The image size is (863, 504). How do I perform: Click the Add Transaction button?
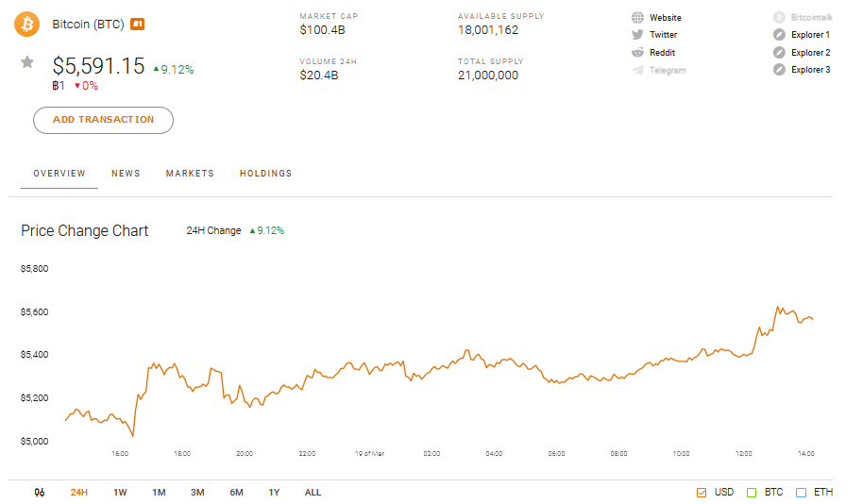click(x=104, y=120)
